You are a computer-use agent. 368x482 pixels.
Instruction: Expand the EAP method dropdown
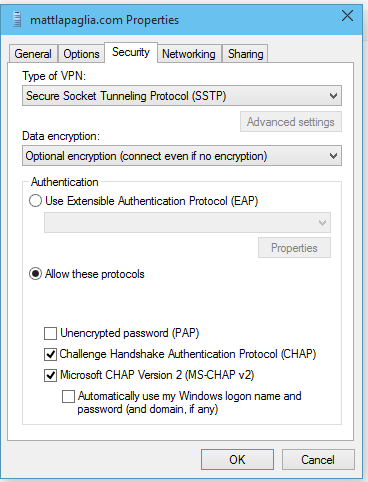[x=187, y=222]
